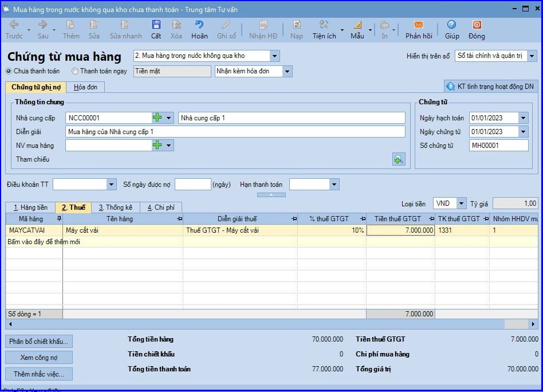Click the horizontal scrollbar left arrow
The width and height of the screenshot is (543, 392).
pos(10,324)
